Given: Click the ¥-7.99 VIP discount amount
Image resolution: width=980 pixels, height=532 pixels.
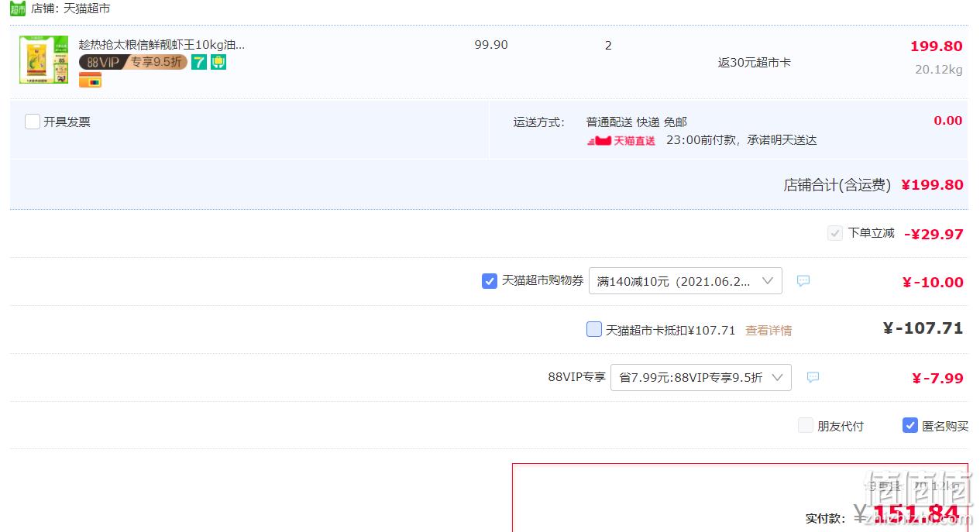Looking at the screenshot, I should point(937,378).
